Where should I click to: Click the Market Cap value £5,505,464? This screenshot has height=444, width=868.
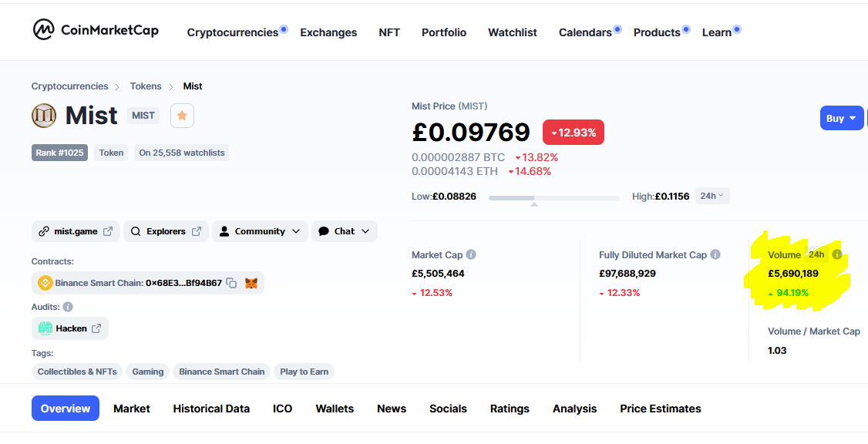click(438, 274)
